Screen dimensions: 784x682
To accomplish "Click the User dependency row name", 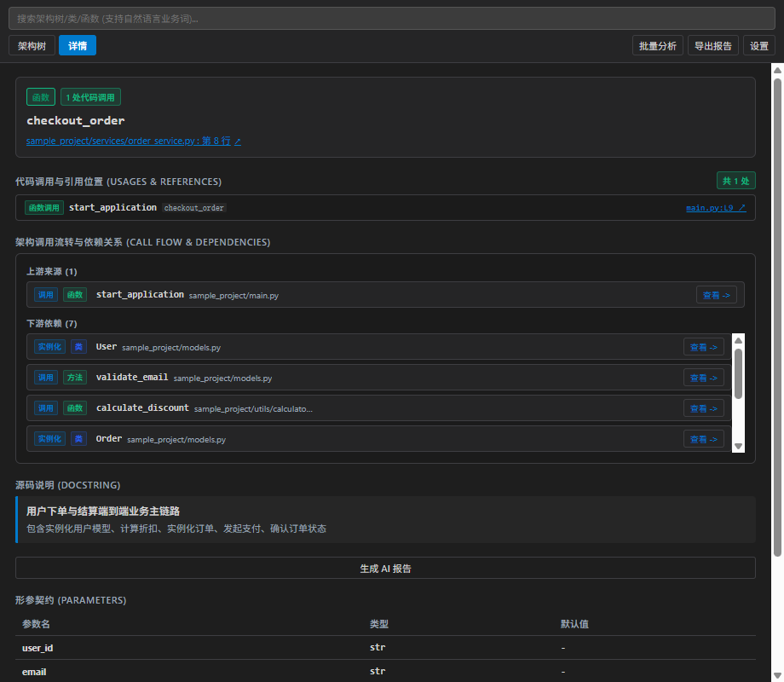I will click(107, 347).
